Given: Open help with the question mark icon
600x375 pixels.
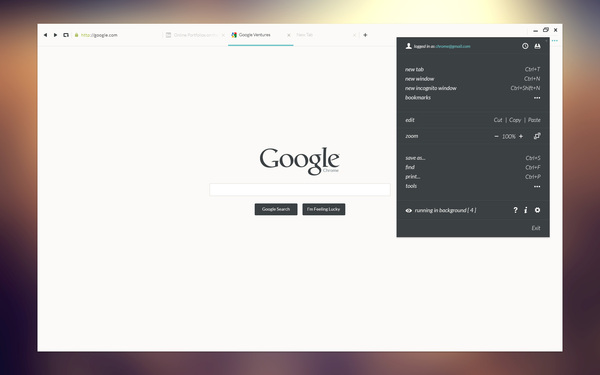Looking at the screenshot, I should tap(515, 210).
